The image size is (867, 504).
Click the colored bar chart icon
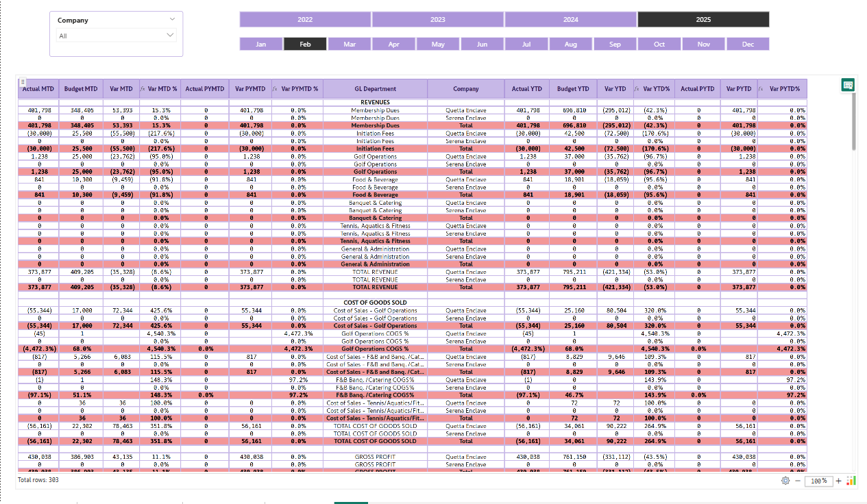851,481
